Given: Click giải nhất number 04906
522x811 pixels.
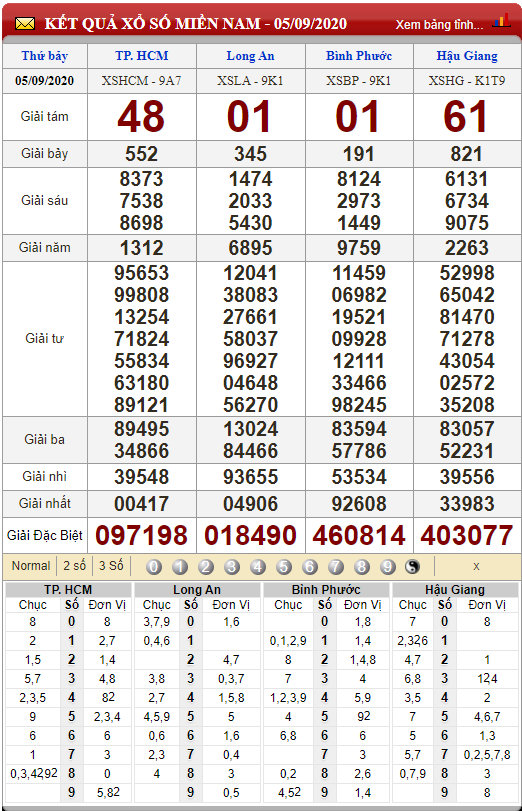Looking at the screenshot, I should click(250, 504).
